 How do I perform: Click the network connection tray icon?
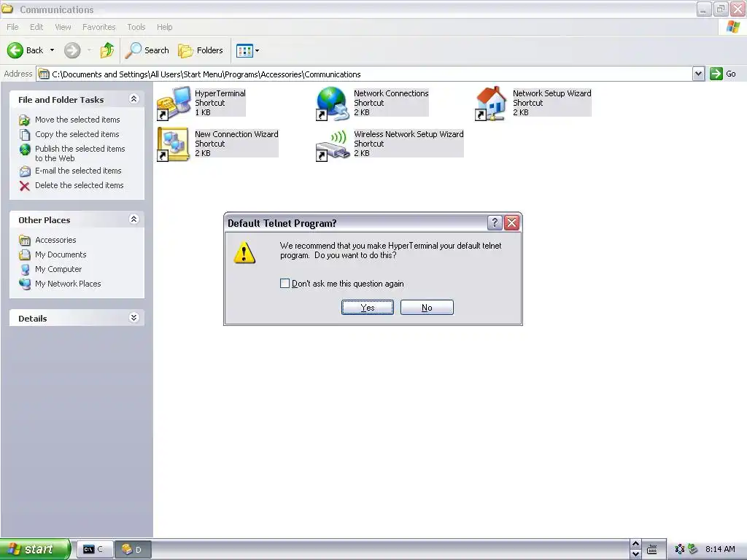click(680, 550)
